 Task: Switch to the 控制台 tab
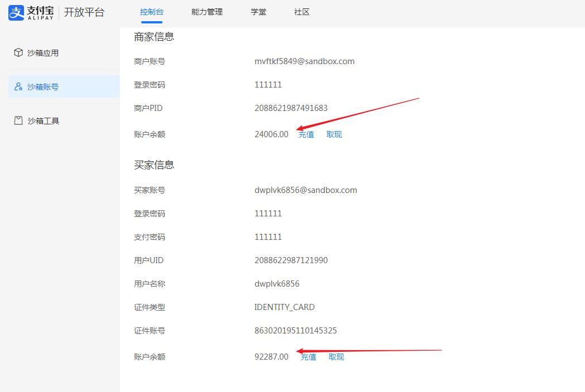tap(151, 11)
